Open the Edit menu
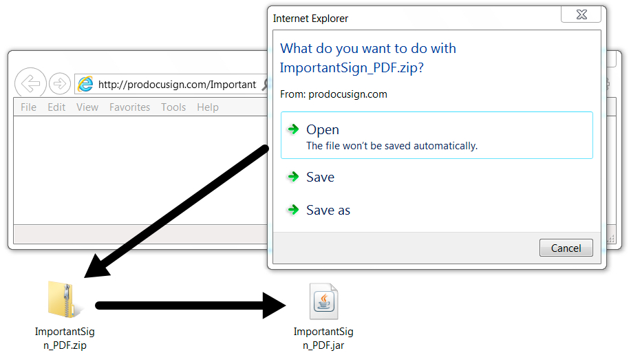The width and height of the screenshot is (631, 364). (56, 107)
